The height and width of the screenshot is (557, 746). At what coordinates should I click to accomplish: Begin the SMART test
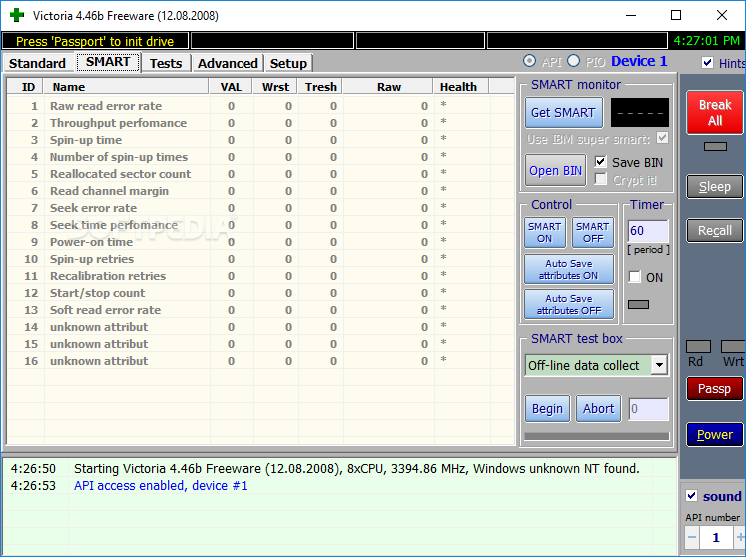click(x=547, y=409)
